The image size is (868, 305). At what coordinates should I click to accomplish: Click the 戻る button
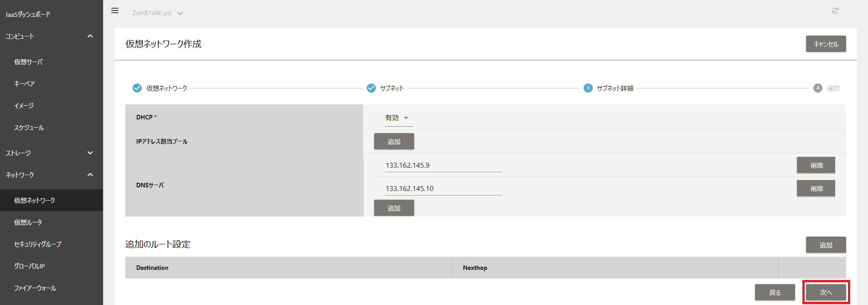point(775,292)
